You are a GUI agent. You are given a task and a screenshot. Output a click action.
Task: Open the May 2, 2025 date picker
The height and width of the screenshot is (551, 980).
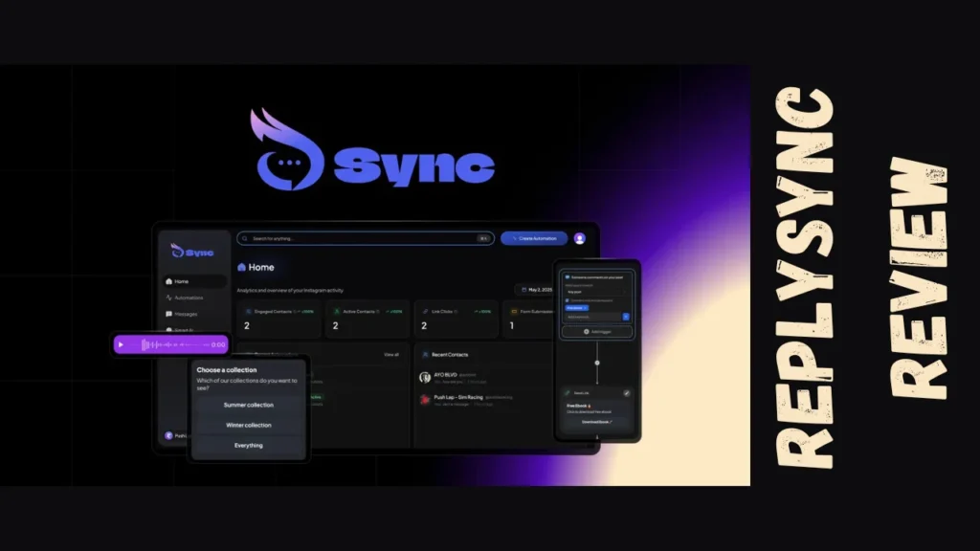pyautogui.click(x=536, y=290)
